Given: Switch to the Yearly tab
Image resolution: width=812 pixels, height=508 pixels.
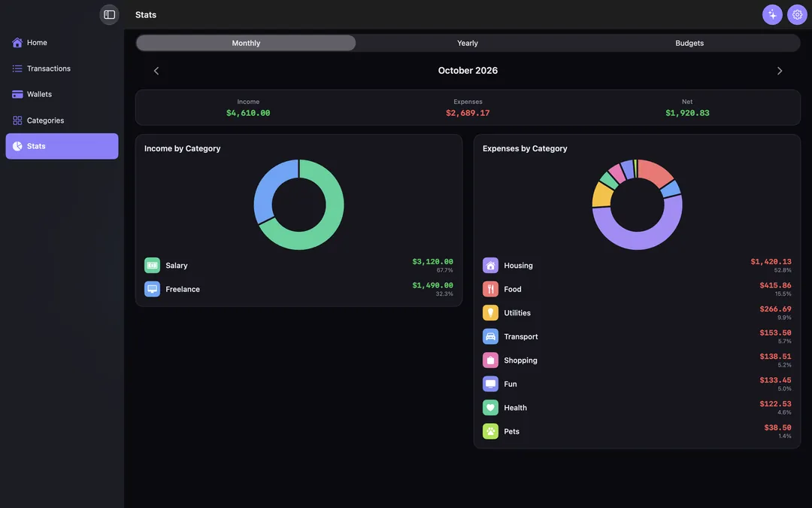Looking at the screenshot, I should (468, 43).
